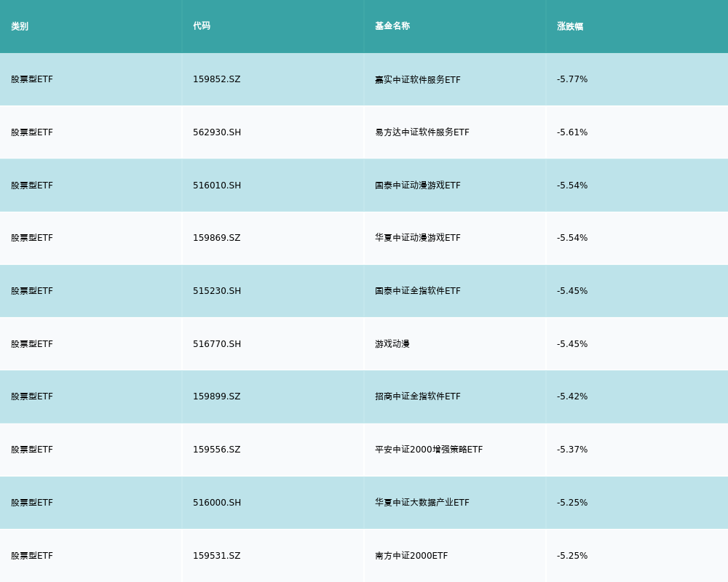728x582 pixels.
Task: Click fund name 游戏动漫
Action: point(392,344)
